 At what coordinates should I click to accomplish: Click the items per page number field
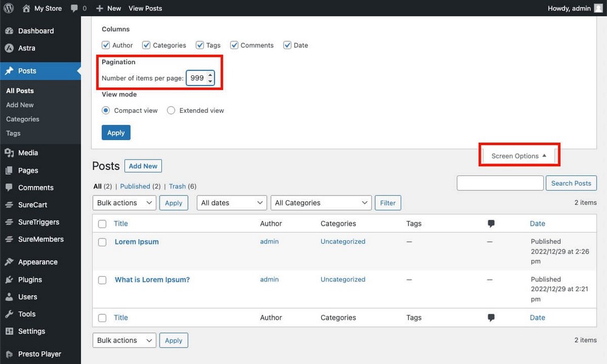click(200, 78)
